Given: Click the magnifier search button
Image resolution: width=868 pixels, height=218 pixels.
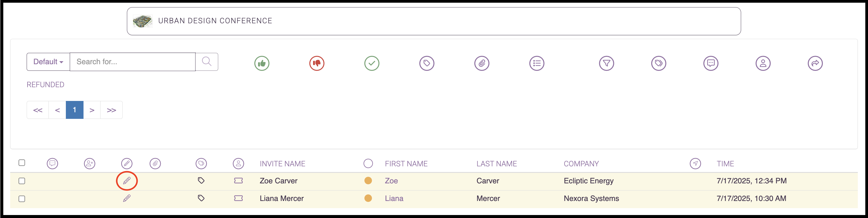Looking at the screenshot, I should click(x=207, y=62).
